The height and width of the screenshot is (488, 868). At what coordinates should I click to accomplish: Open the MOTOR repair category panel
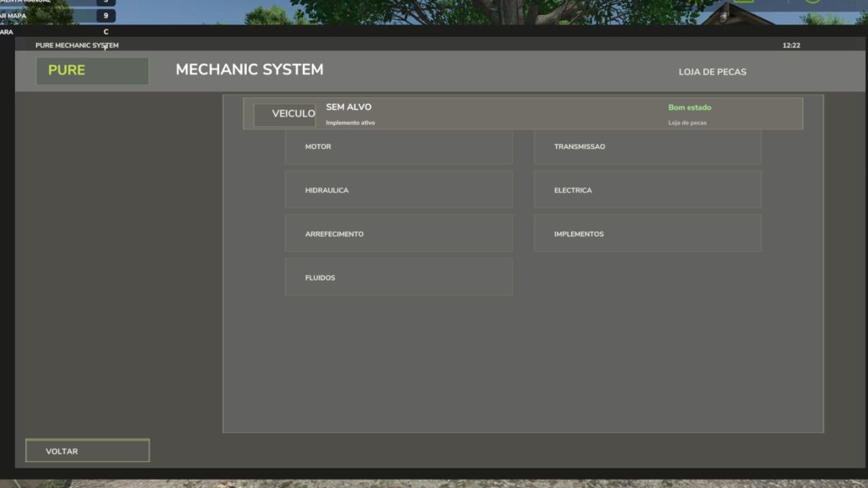pyautogui.click(x=399, y=146)
